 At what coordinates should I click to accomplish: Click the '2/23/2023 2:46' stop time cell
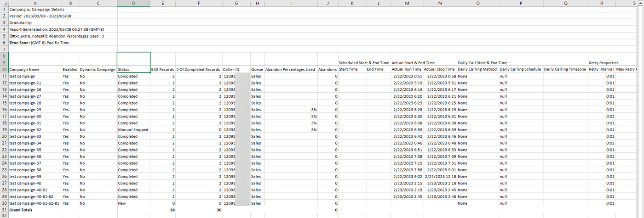(440, 196)
